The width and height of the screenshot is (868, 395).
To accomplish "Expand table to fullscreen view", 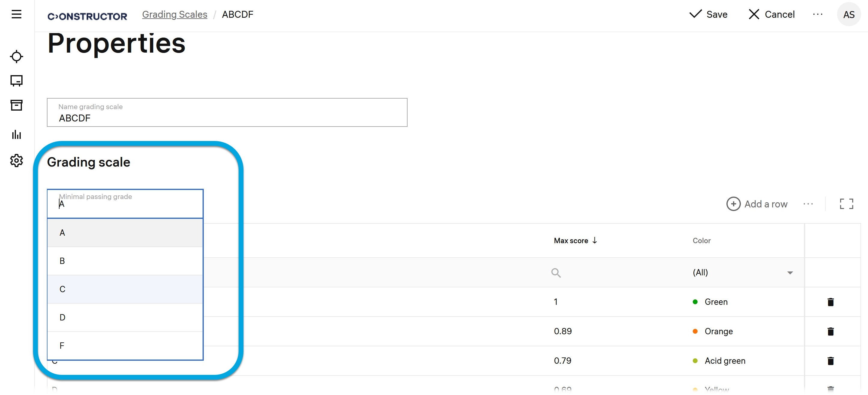I will (x=846, y=204).
